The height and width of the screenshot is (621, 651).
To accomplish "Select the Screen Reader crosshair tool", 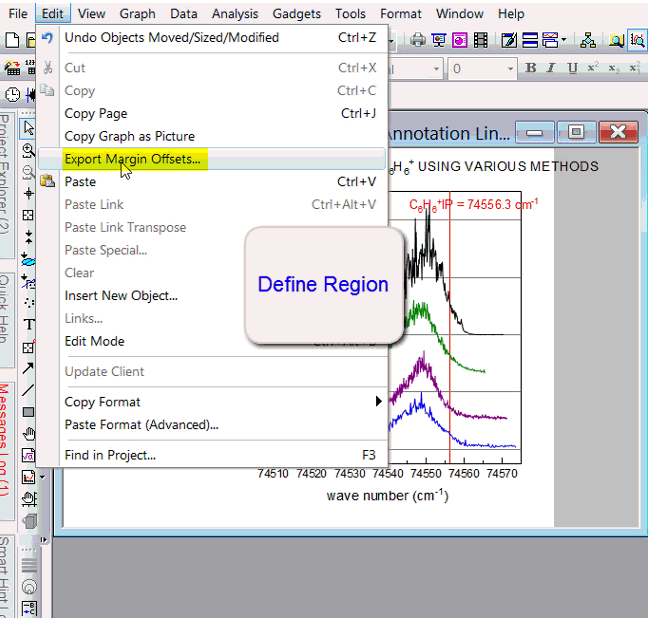I will pyautogui.click(x=28, y=193).
